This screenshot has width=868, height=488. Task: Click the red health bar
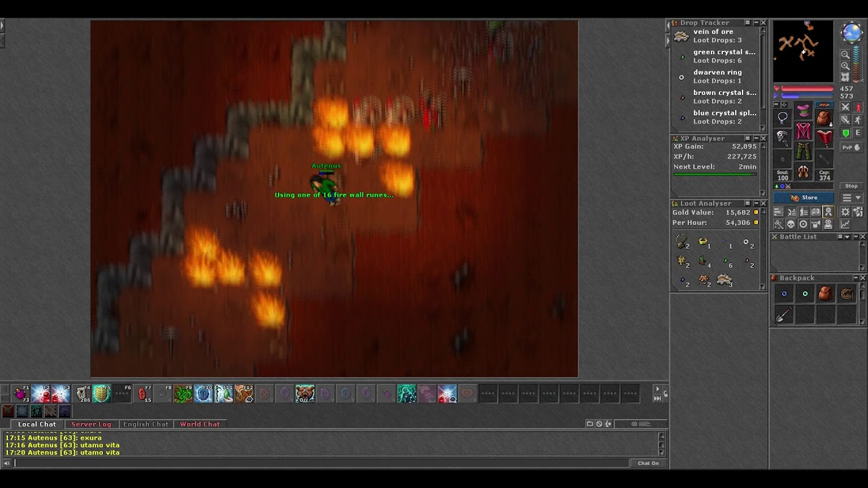[807, 88]
